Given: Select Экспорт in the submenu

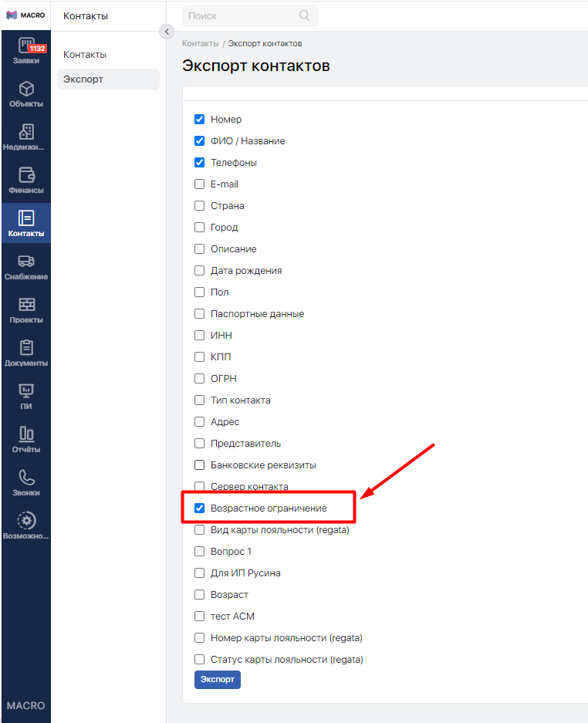Looking at the screenshot, I should tap(83, 79).
